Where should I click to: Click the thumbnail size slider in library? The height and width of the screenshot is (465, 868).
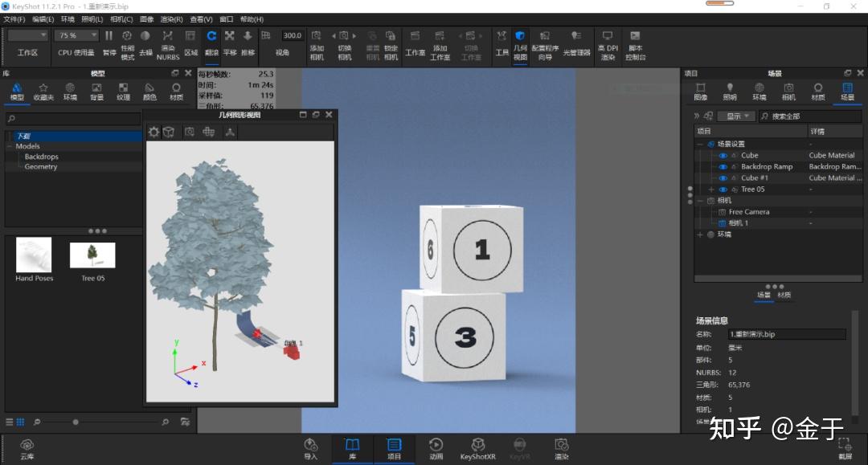click(76, 422)
